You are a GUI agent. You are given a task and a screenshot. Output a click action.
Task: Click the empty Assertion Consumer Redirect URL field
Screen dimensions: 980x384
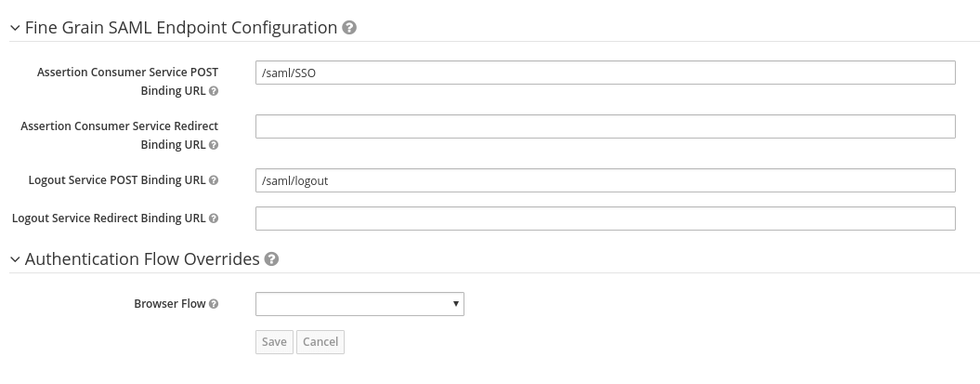[x=605, y=126]
